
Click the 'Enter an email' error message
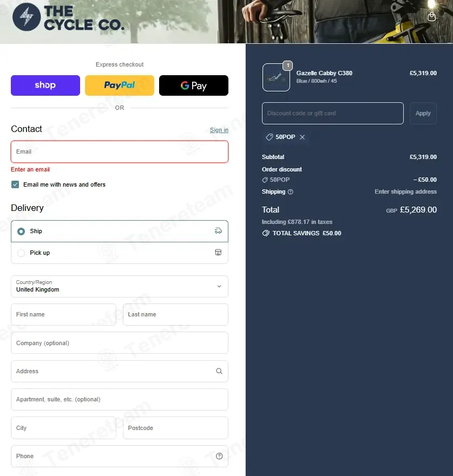pos(30,169)
